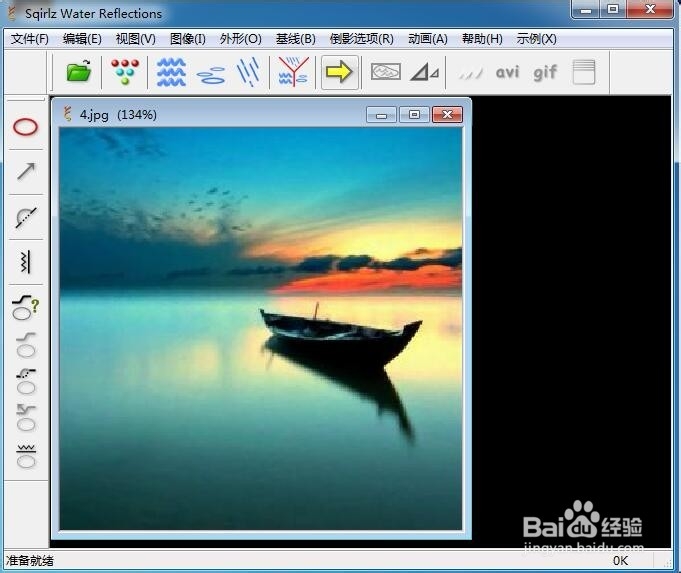Close the Sqirlz Water Reflections application

[650, 9]
